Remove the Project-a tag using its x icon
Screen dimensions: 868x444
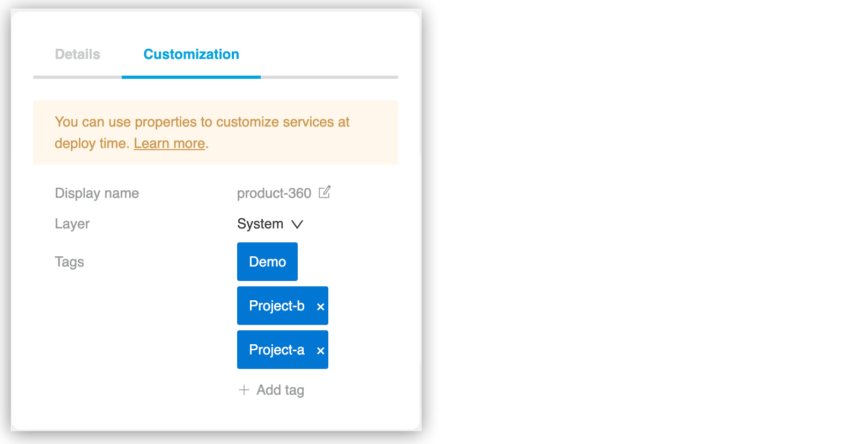pos(320,350)
